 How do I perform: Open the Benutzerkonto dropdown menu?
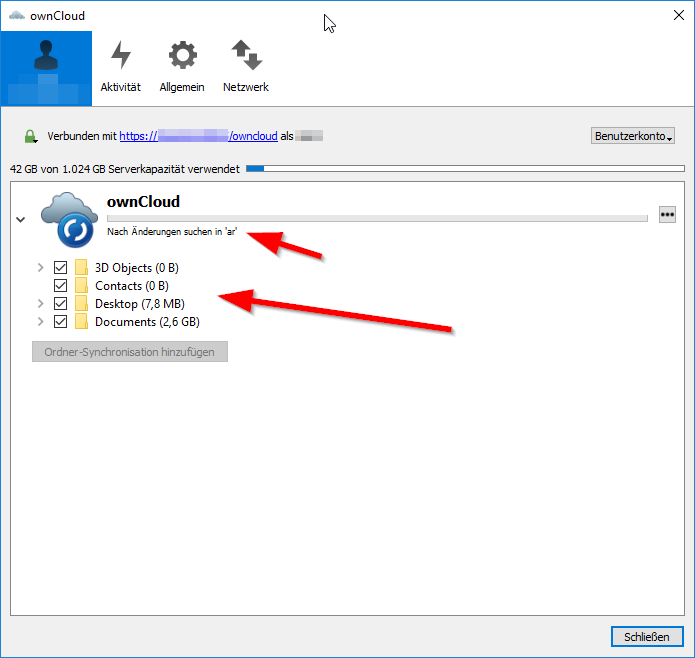tap(633, 136)
